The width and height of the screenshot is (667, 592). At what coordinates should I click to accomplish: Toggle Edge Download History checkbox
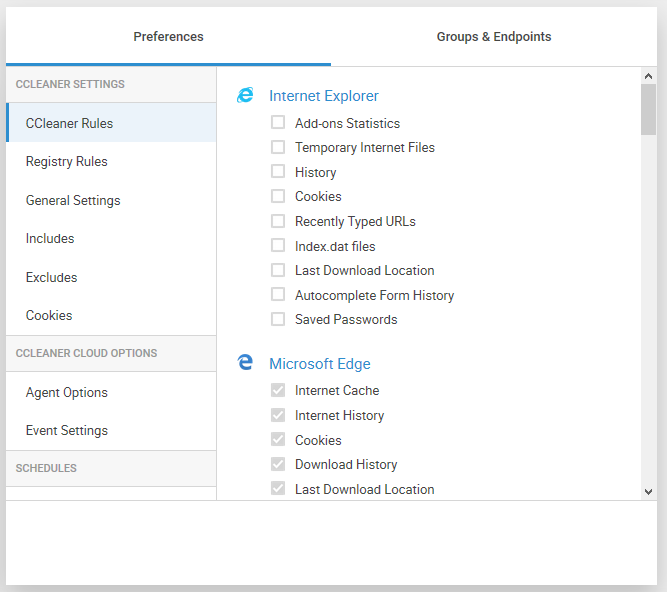coord(278,464)
